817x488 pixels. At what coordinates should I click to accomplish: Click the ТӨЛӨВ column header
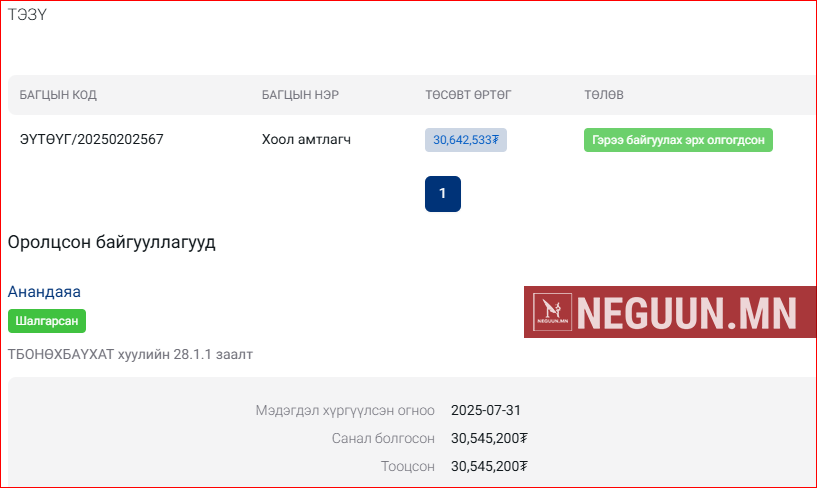604,95
